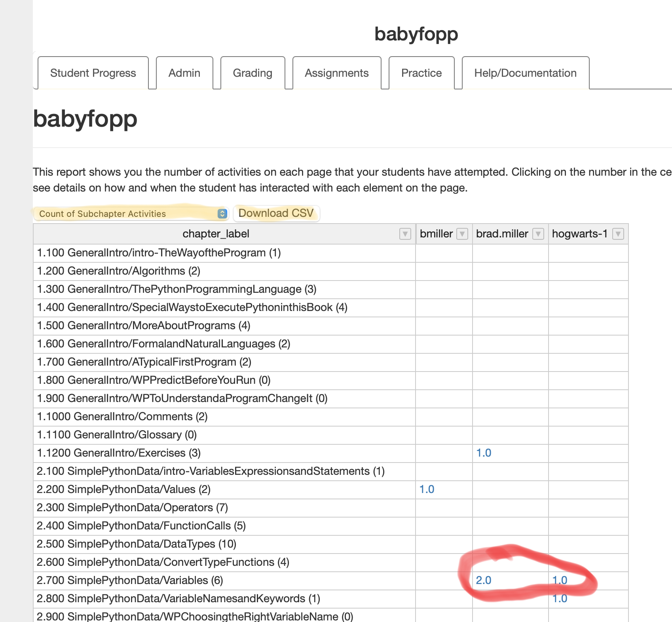Screen dimensions: 672x622
Task: Open the Help/Documentation tab
Action: tap(525, 73)
